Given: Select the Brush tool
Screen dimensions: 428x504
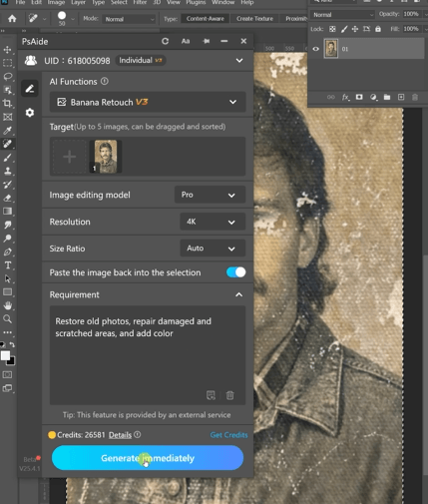Looking at the screenshot, I should pos(7,158).
